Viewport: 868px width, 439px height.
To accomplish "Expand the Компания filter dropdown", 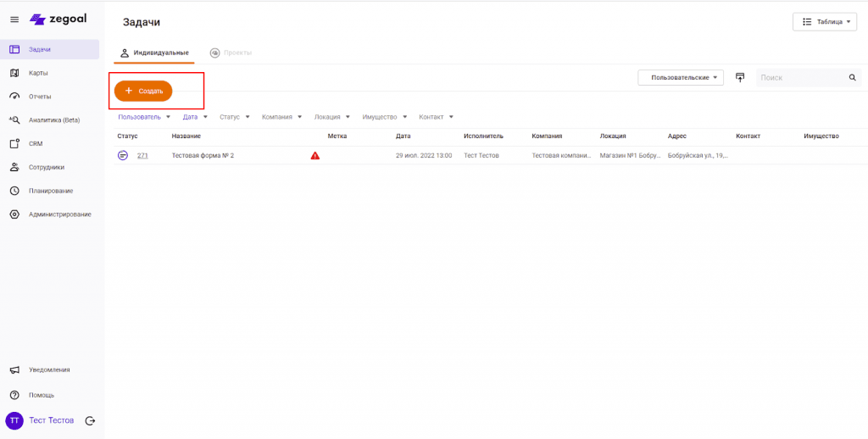I will (x=282, y=117).
